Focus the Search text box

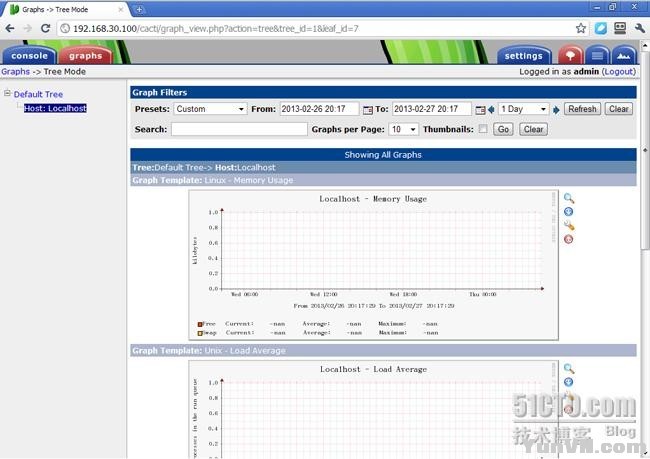click(x=239, y=129)
